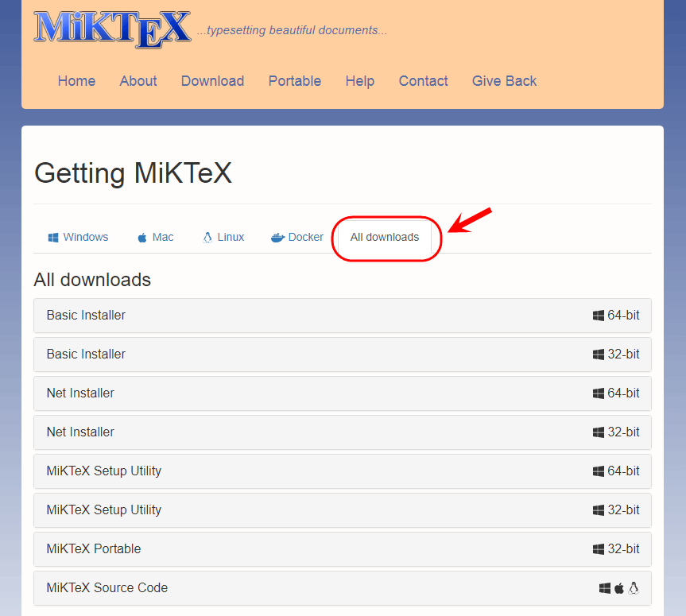
Task: Expand the Basic Installer 64-bit panel
Action: 343,316
